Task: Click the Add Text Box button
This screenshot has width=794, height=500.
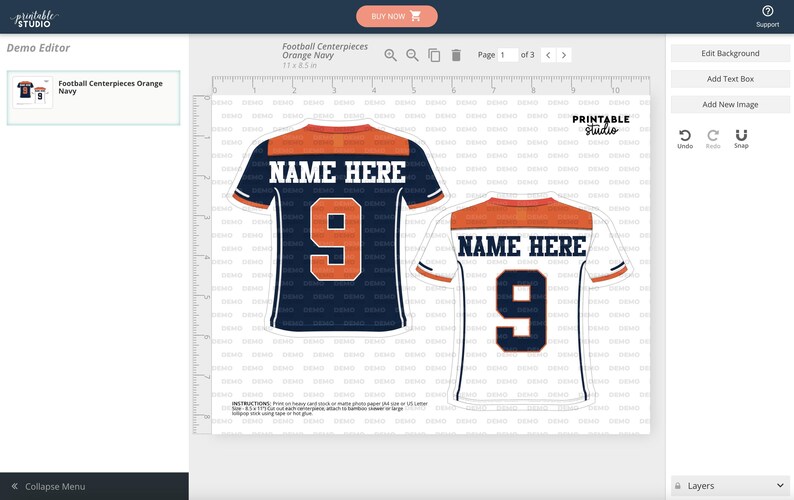Action: pos(730,79)
